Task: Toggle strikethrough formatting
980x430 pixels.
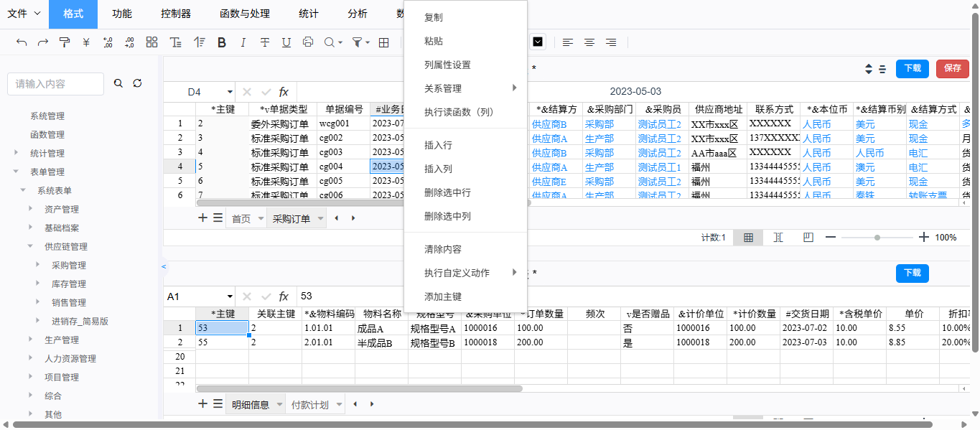Action: coord(265,42)
